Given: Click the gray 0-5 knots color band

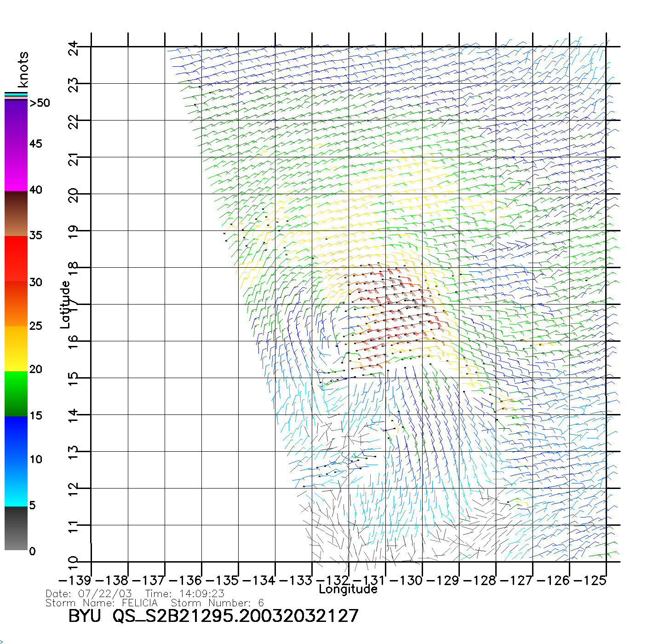Looking at the screenshot, I should pyautogui.click(x=16, y=528).
